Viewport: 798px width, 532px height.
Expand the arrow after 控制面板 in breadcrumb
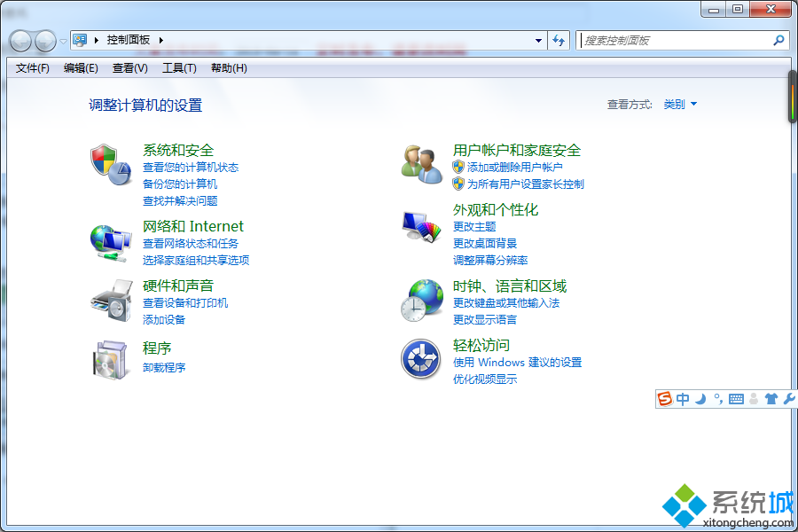tap(161, 40)
